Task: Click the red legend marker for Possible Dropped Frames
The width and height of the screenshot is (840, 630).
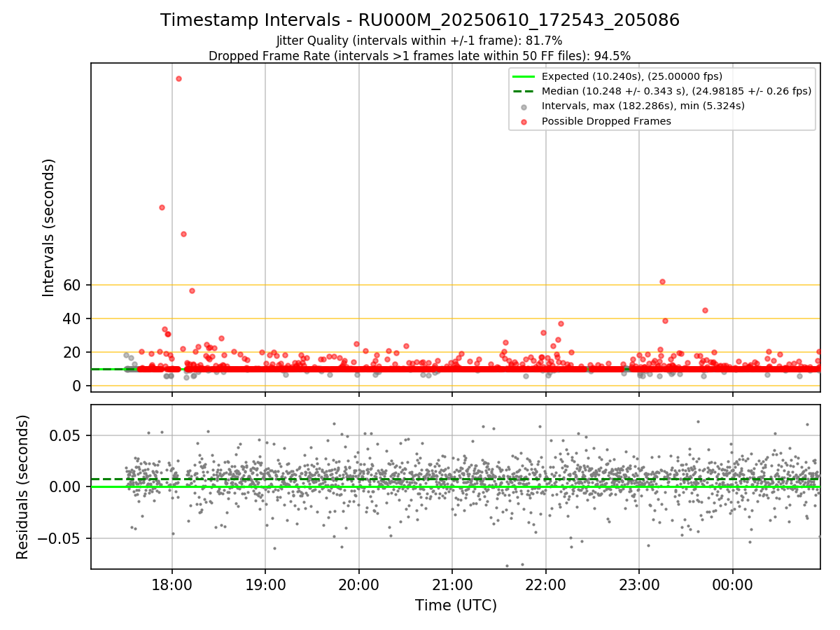Action: pyautogui.click(x=524, y=121)
